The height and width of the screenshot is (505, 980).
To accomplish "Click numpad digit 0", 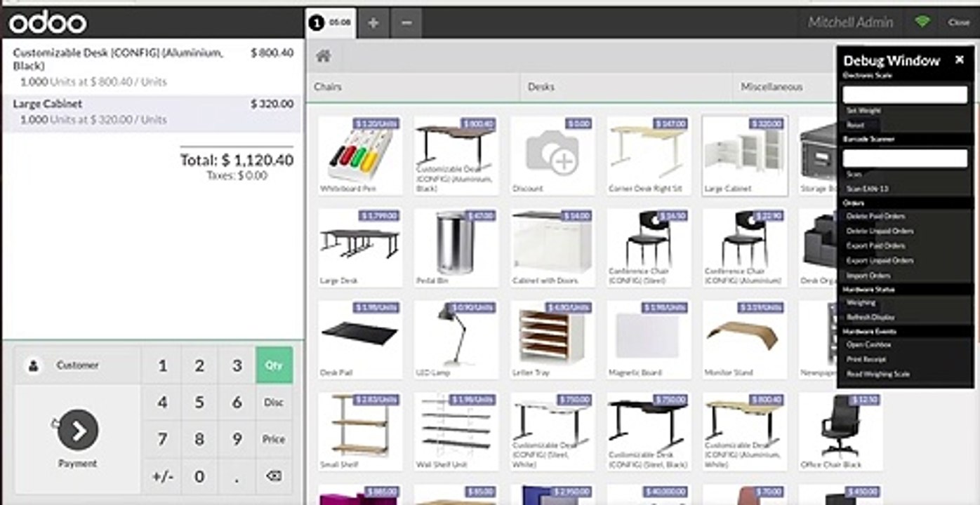I will coord(199,476).
